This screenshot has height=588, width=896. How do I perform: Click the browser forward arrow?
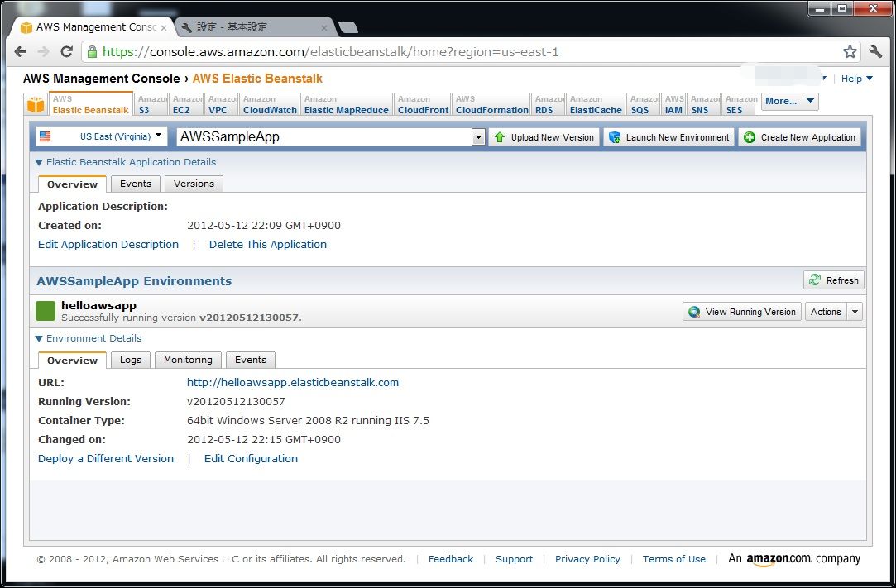coord(43,52)
